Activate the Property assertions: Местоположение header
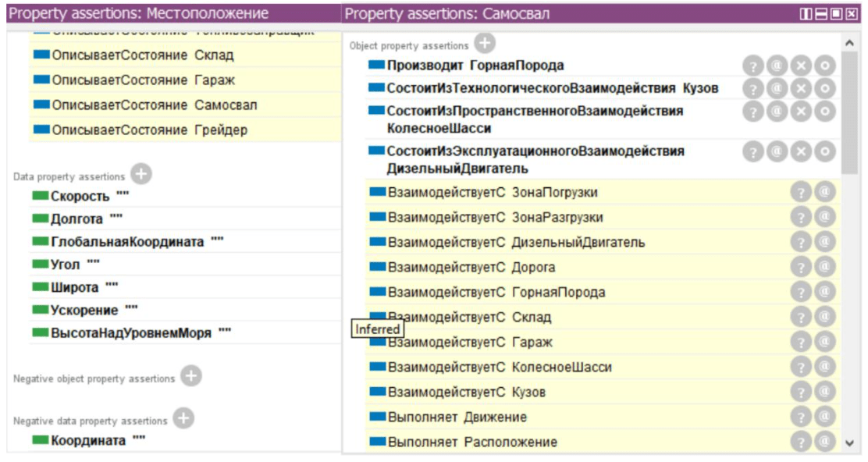Screen dimensions: 868x462 [139, 13]
